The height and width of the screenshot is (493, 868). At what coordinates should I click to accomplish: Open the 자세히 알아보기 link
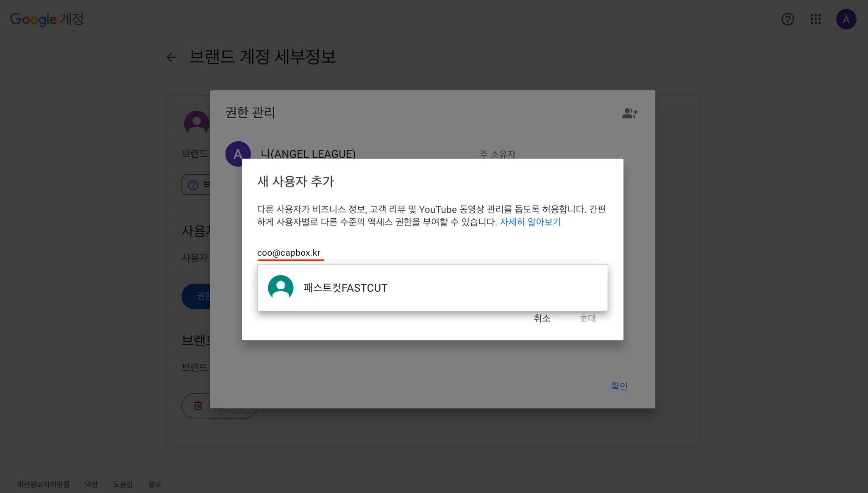coord(530,222)
